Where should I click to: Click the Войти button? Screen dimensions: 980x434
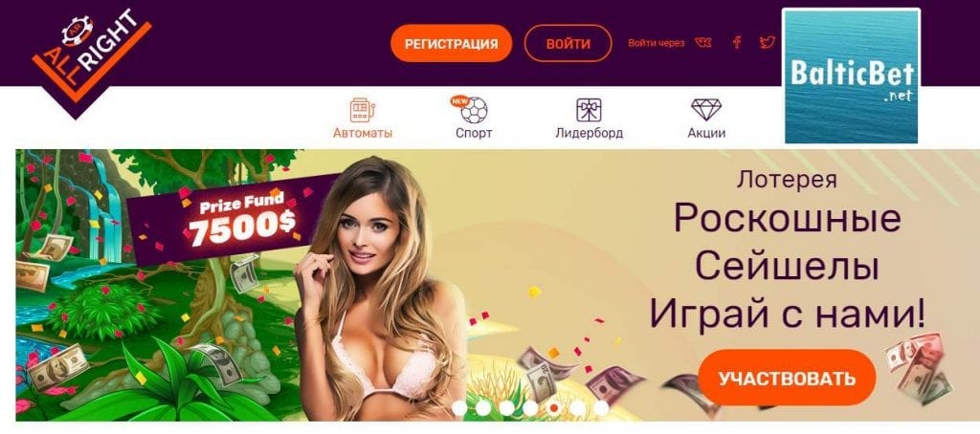568,44
